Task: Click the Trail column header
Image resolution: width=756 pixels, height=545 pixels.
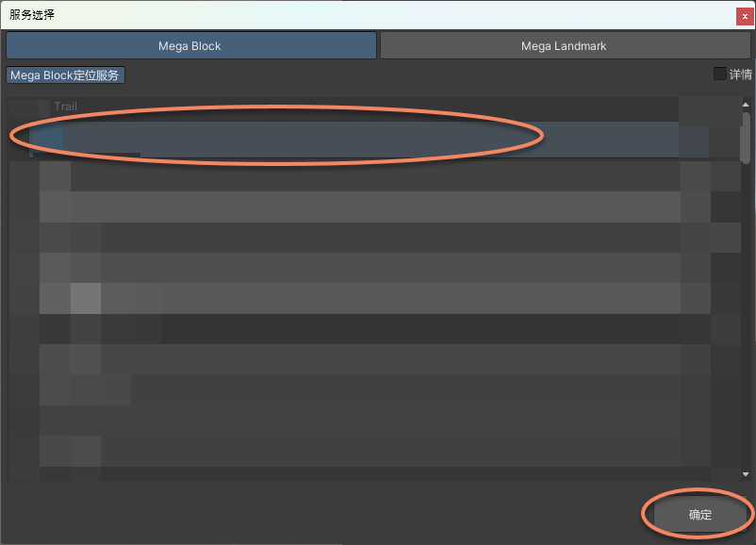Action: [x=65, y=107]
